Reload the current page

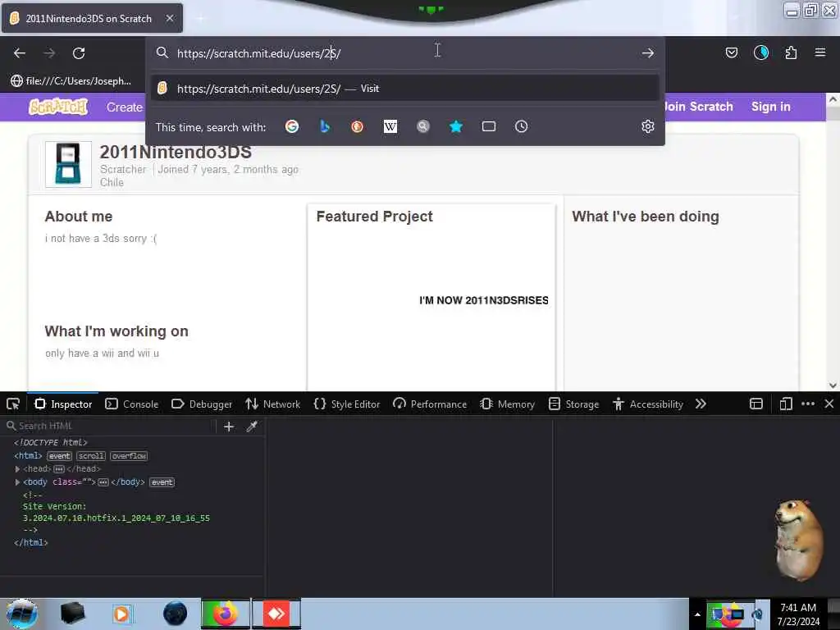[x=79, y=53]
